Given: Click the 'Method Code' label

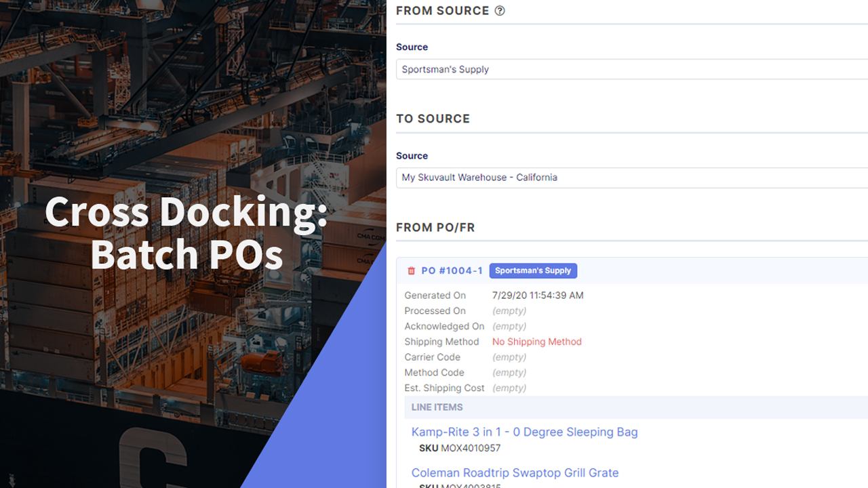Looking at the screenshot, I should coord(434,373).
